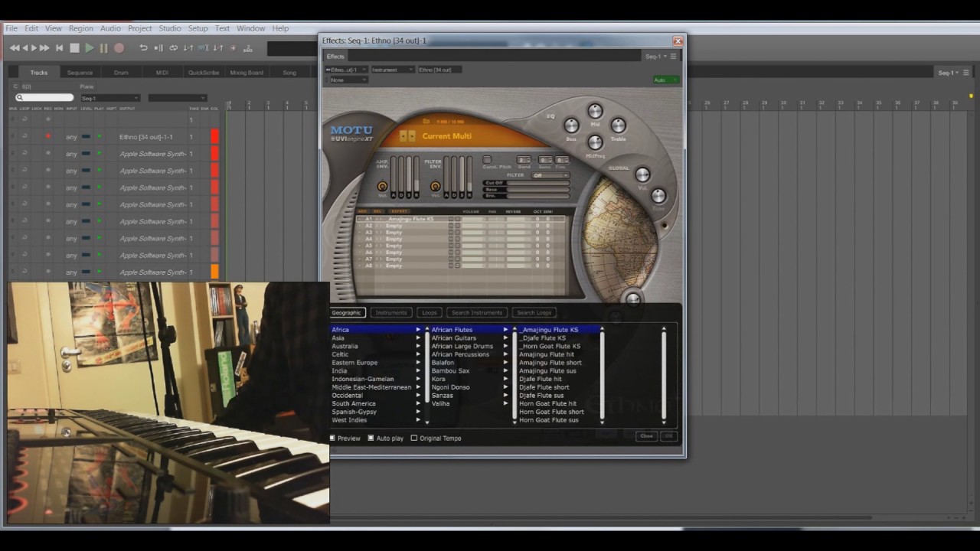Click the play-enable arrow on Ethno track
This screenshot has width=980, height=551.
pos(99,137)
